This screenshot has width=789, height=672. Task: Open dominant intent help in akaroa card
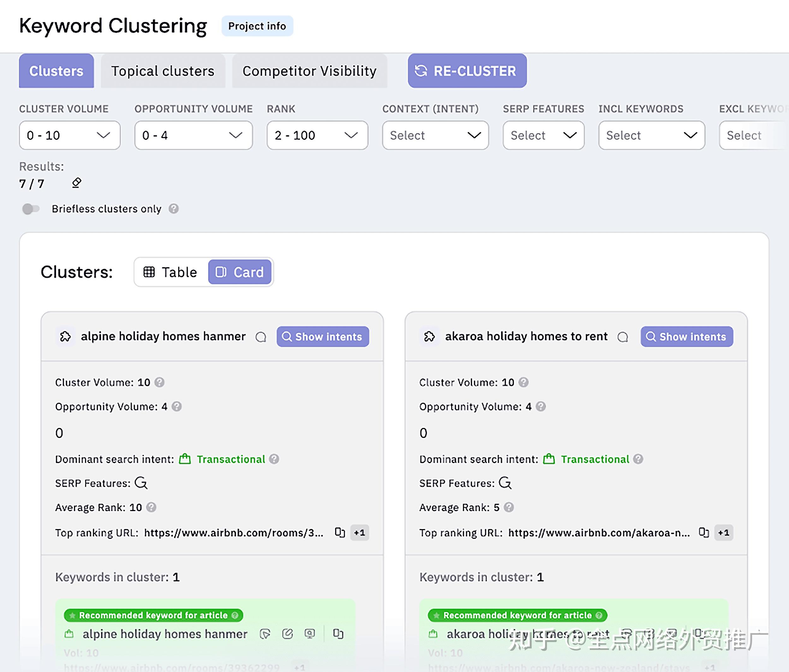coord(638,459)
